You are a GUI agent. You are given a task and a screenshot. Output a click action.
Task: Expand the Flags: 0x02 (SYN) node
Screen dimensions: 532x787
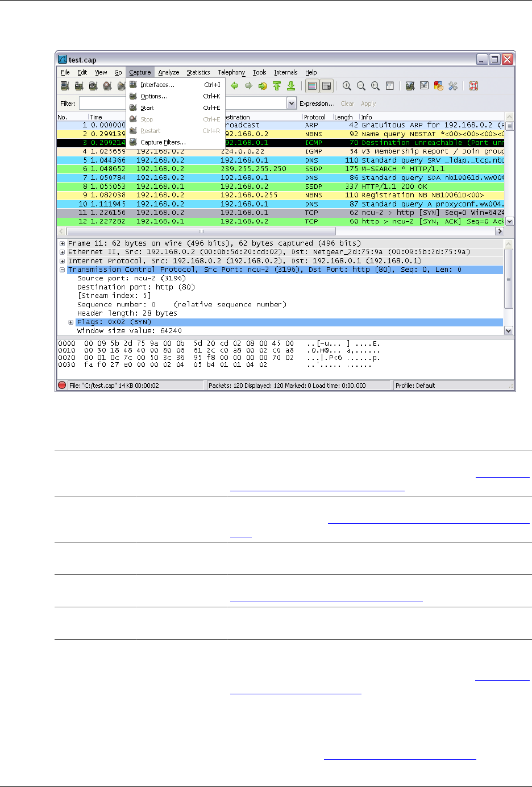[71, 322]
